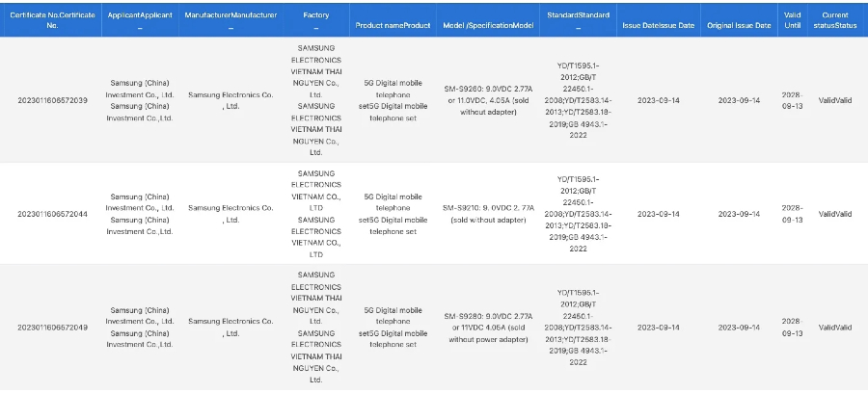
Task: Click the Factory column header
Action: pyautogui.click(x=315, y=15)
